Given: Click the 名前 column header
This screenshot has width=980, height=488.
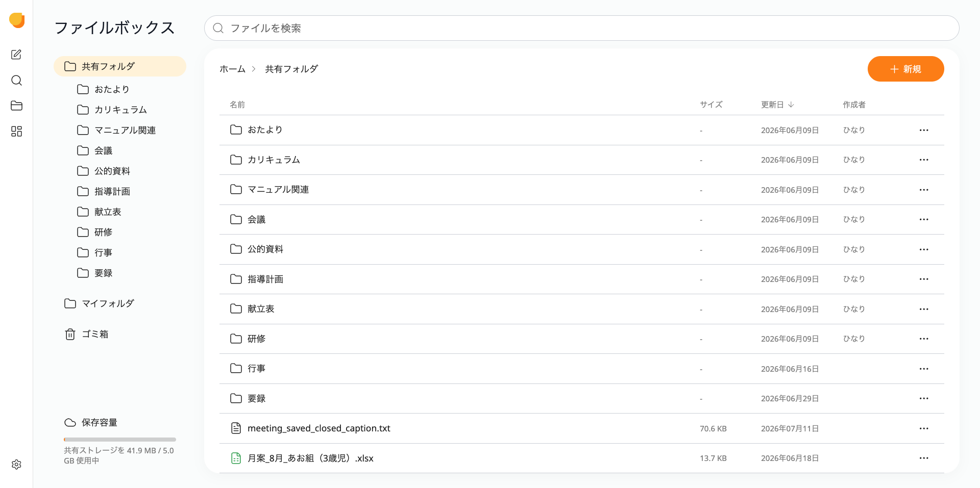Looking at the screenshot, I should click(x=237, y=105).
